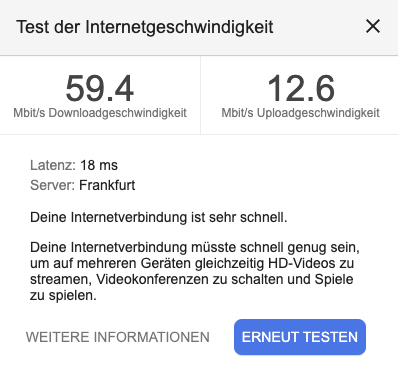Click the ERNEUT TESTEN button

300,337
